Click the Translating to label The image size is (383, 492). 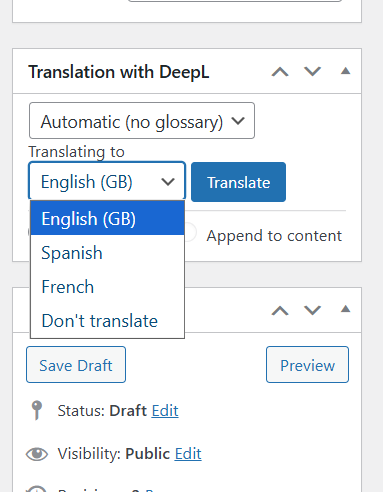(77, 152)
